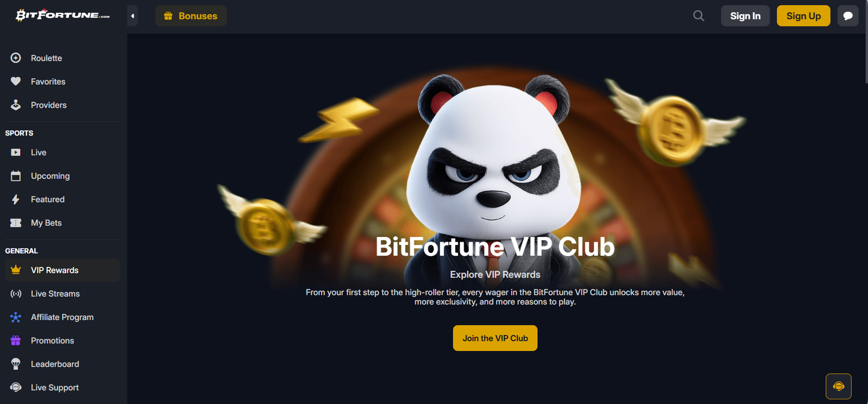The width and height of the screenshot is (868, 404).
Task: Click the Upcoming calendar icon
Action: (x=16, y=176)
